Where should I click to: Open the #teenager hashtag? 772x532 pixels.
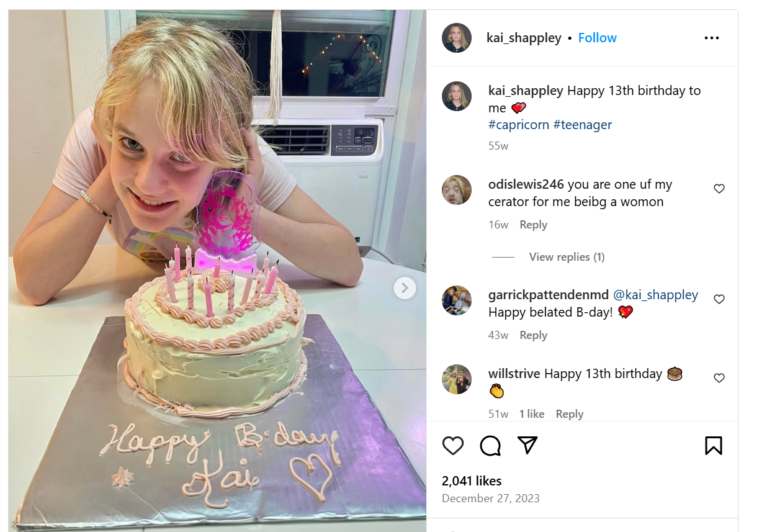[582, 125]
